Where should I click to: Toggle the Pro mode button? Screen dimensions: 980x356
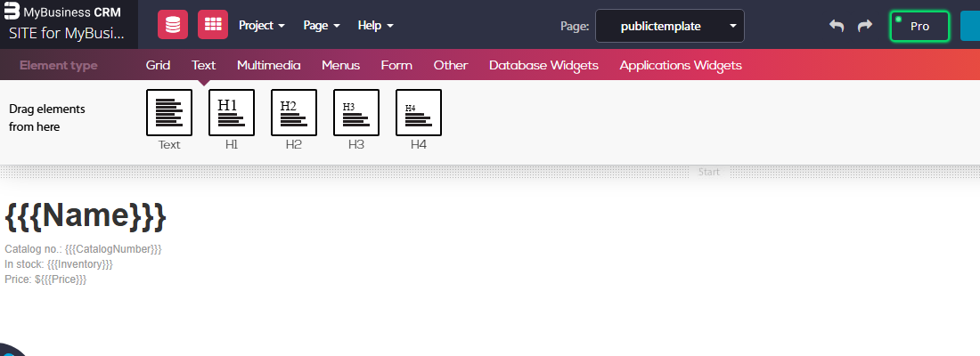click(x=919, y=26)
